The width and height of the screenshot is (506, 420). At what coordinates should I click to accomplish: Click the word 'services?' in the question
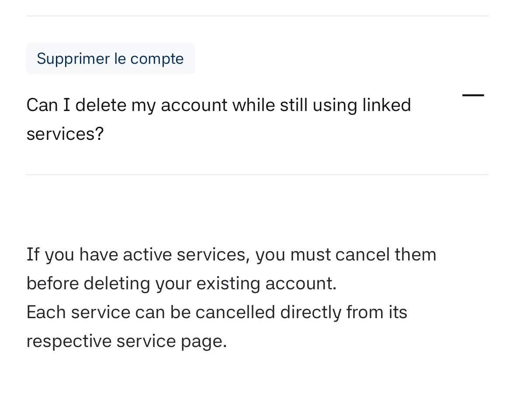coord(65,134)
